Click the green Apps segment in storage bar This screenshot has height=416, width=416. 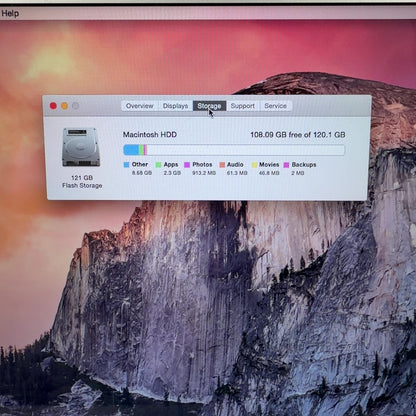pos(141,150)
